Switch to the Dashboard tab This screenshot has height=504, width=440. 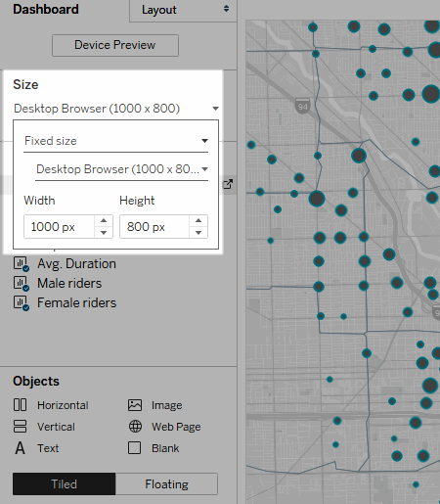pyautogui.click(x=46, y=9)
